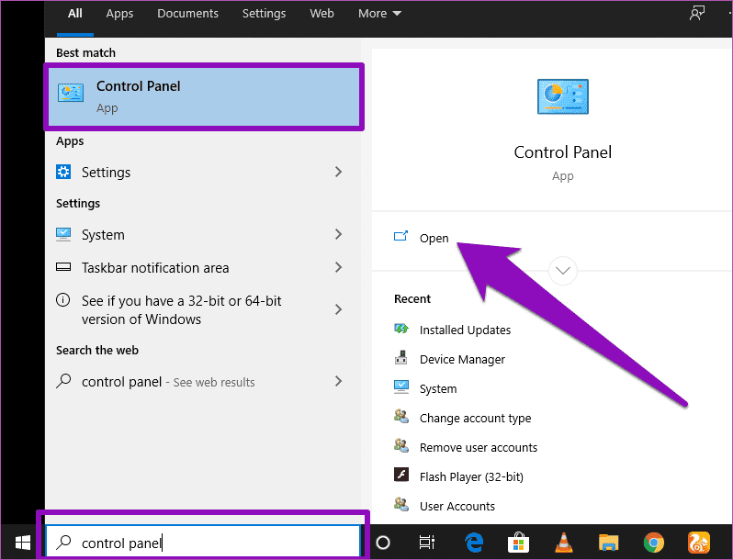This screenshot has height=560, width=733.
Task: Open the More filter dropdown
Action: (379, 14)
